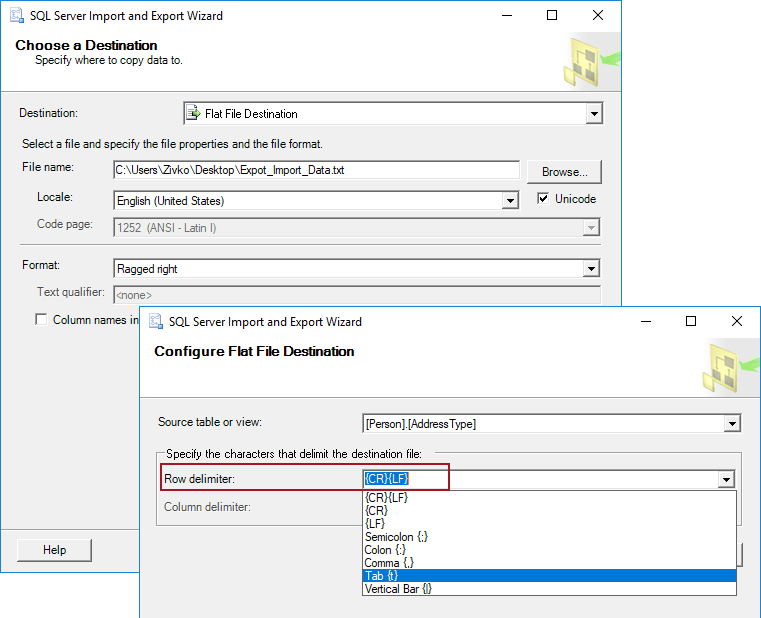Toggle the Unicode checkbox
Image resolution: width=761 pixels, height=618 pixels.
click(543, 199)
